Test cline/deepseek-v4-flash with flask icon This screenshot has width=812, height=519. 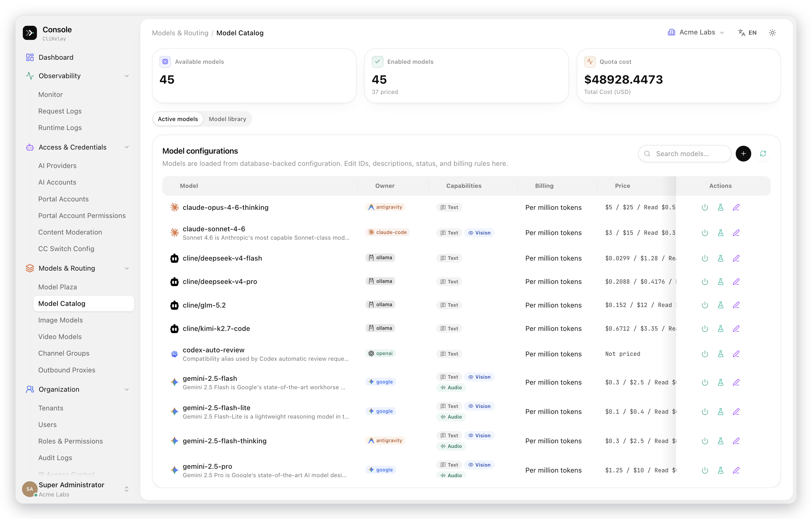(720, 258)
